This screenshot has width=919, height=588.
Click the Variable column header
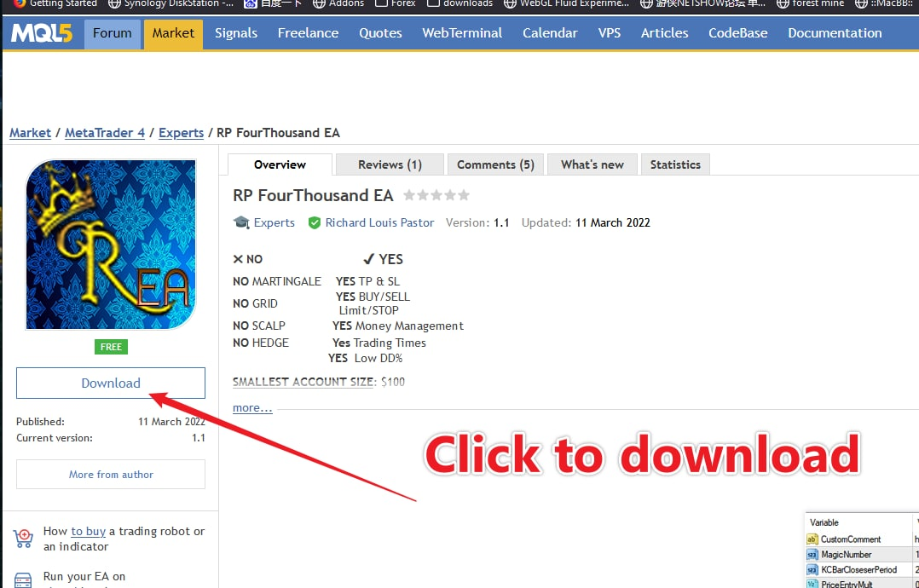824,522
